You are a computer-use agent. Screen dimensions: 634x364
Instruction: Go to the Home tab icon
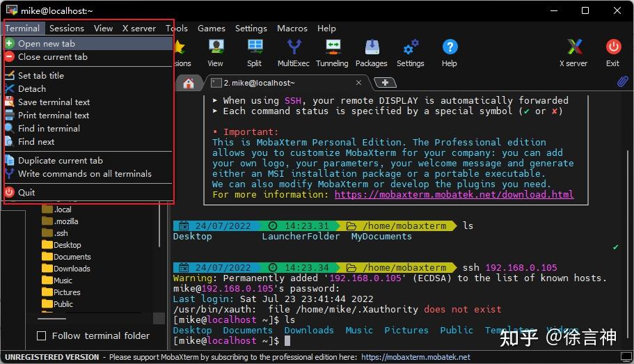pos(189,83)
